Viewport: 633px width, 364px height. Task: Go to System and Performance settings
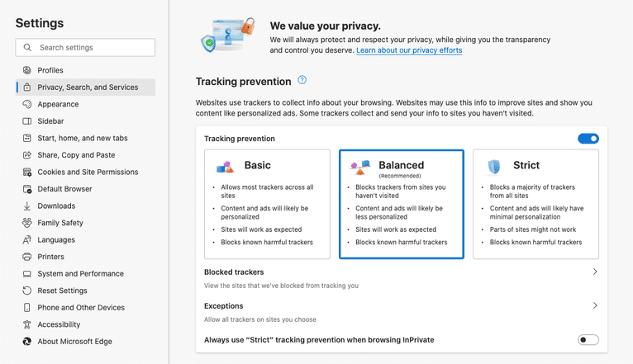click(x=80, y=273)
